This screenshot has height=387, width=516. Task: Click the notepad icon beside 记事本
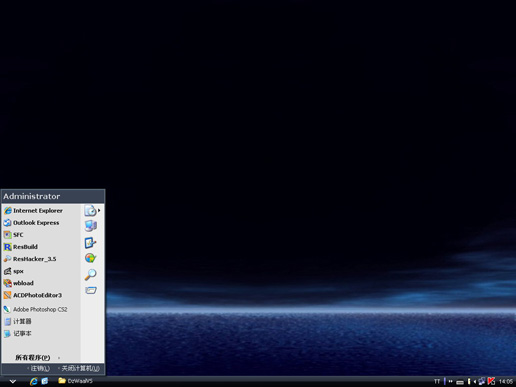[7, 334]
